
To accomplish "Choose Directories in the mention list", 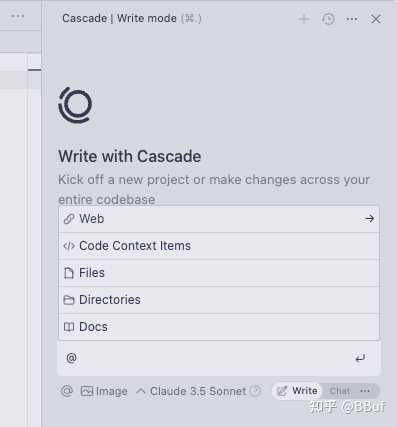I will point(219,300).
